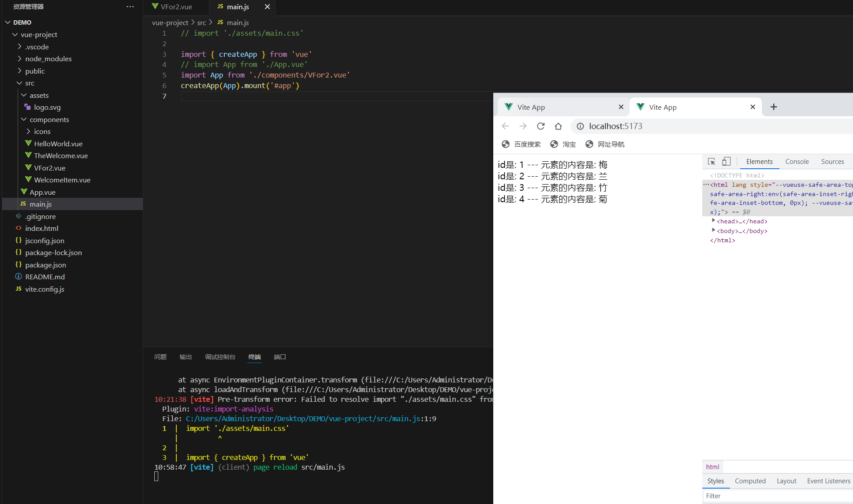Open main.js file path link in terminal

[303, 419]
